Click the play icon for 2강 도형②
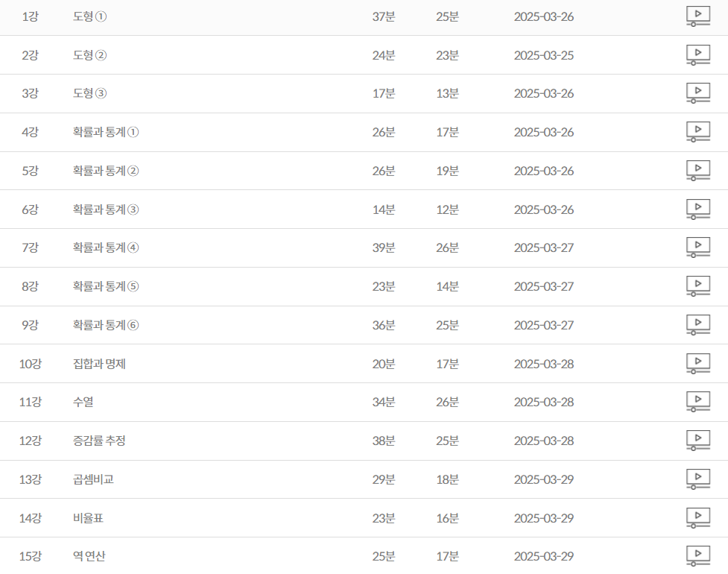 click(x=697, y=55)
